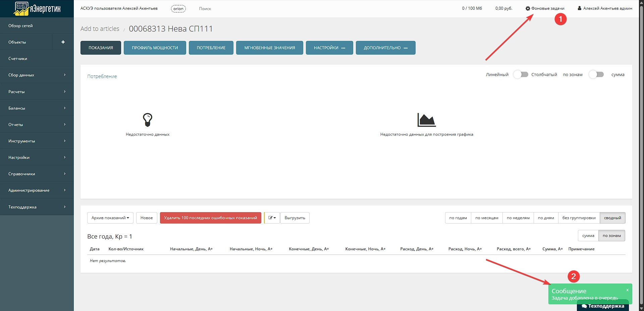Click Удалить 100 последних ошибочных показаний
This screenshot has height=311, width=644.
pos(210,218)
